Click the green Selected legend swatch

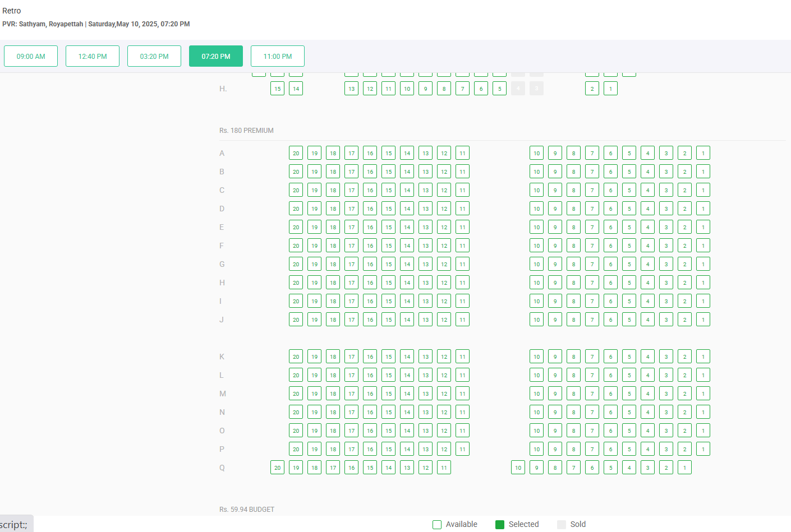[x=500, y=525]
